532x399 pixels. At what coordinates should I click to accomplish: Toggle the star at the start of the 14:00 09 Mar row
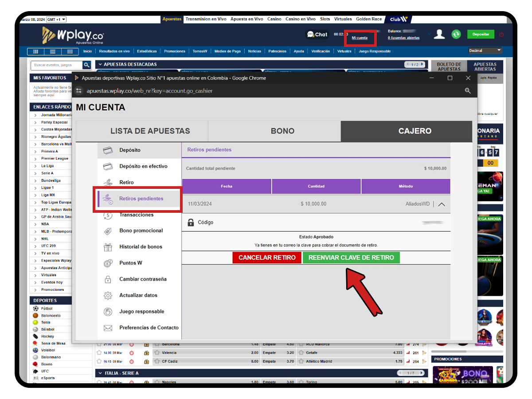point(99,353)
